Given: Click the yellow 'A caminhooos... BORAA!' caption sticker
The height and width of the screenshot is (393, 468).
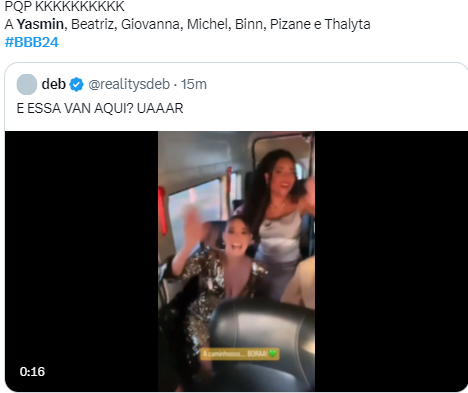Looking at the screenshot, I should pos(240,354).
